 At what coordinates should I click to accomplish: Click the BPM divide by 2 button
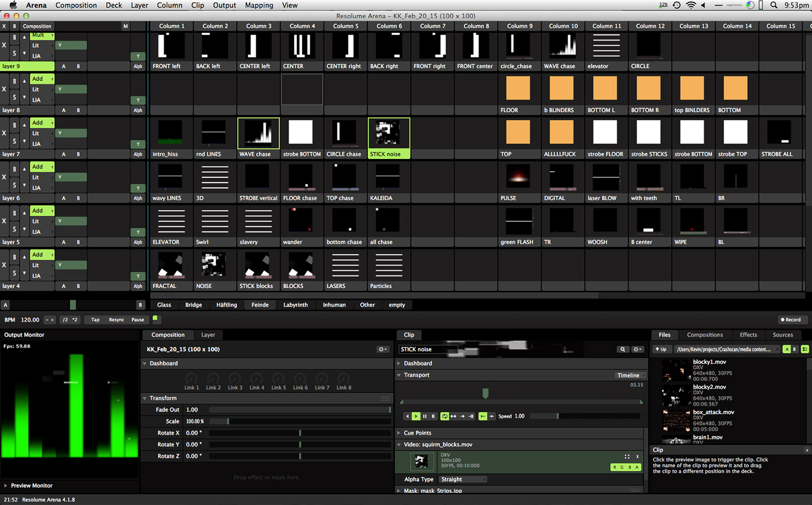click(65, 319)
